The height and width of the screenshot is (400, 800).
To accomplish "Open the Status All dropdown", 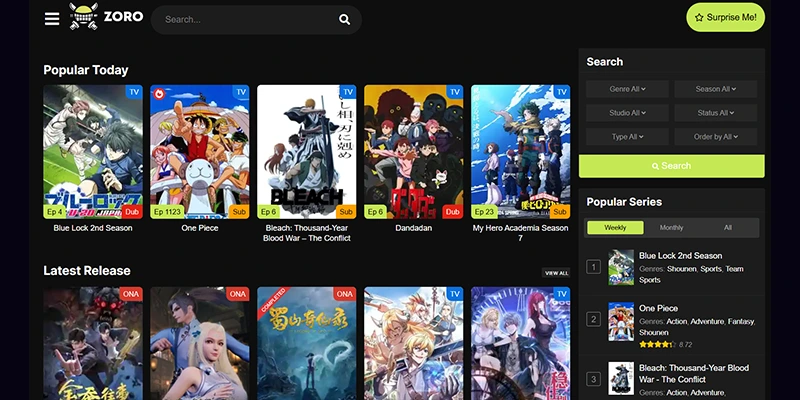I will pos(715,113).
